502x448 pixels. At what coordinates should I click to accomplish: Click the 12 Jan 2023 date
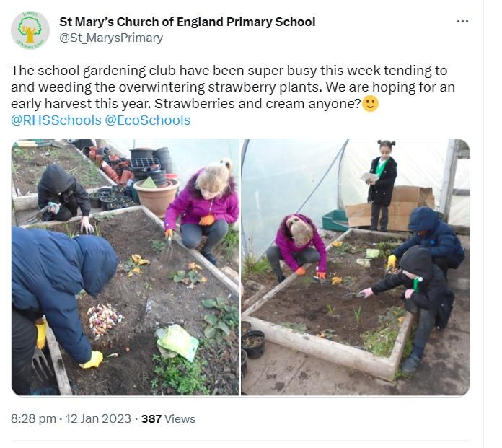tap(99, 418)
